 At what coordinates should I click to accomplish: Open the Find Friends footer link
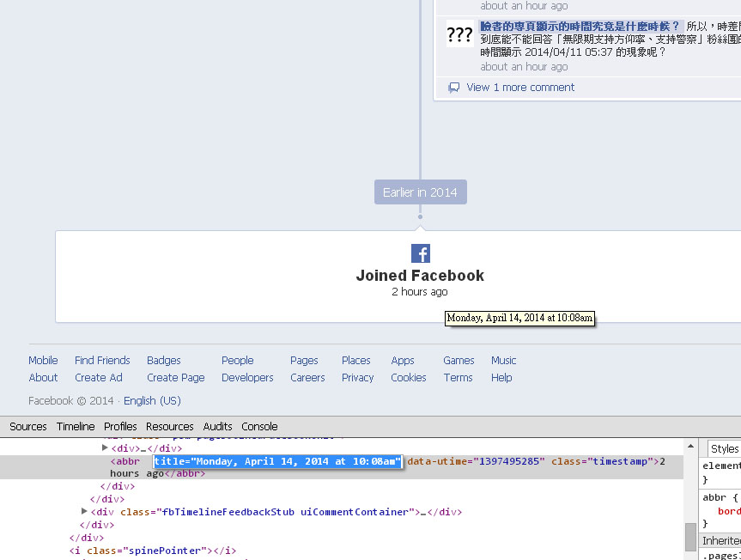[x=102, y=360]
